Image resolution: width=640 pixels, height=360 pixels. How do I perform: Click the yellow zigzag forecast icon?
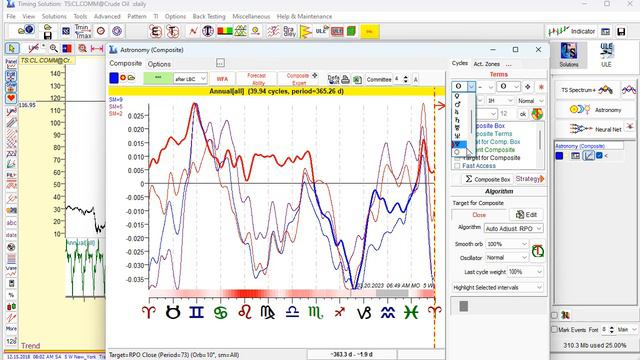coord(305,31)
